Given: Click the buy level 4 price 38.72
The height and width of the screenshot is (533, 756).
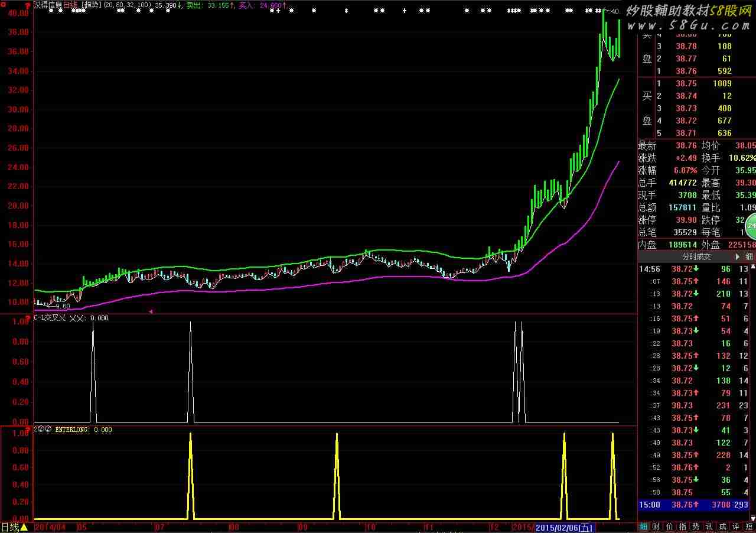Looking at the screenshot, I should pos(686,121).
